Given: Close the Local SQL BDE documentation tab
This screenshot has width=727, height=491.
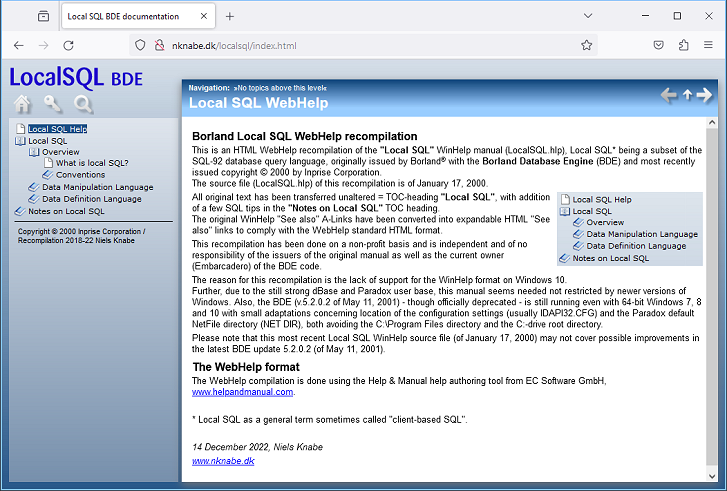Looking at the screenshot, I should click(204, 16).
